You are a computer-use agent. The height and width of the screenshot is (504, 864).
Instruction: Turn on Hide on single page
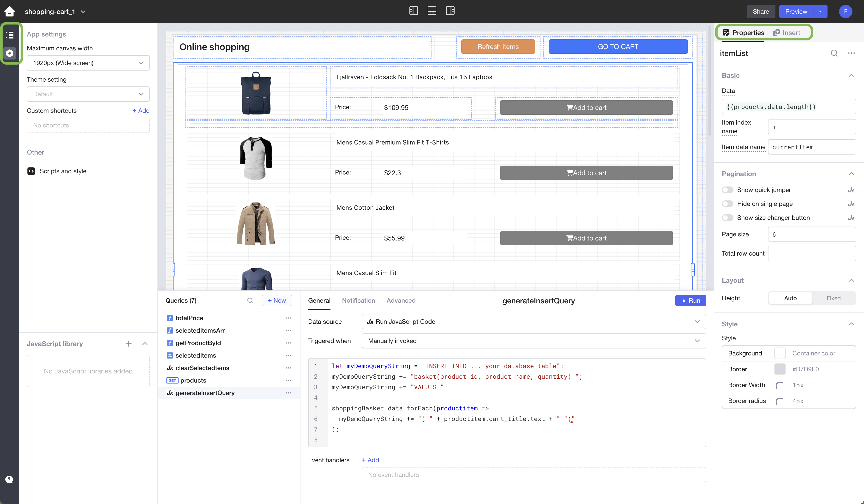click(x=727, y=204)
